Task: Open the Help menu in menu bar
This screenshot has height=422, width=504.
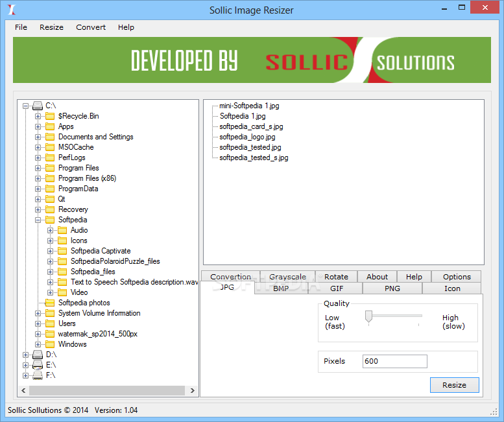Action: pyautogui.click(x=126, y=27)
